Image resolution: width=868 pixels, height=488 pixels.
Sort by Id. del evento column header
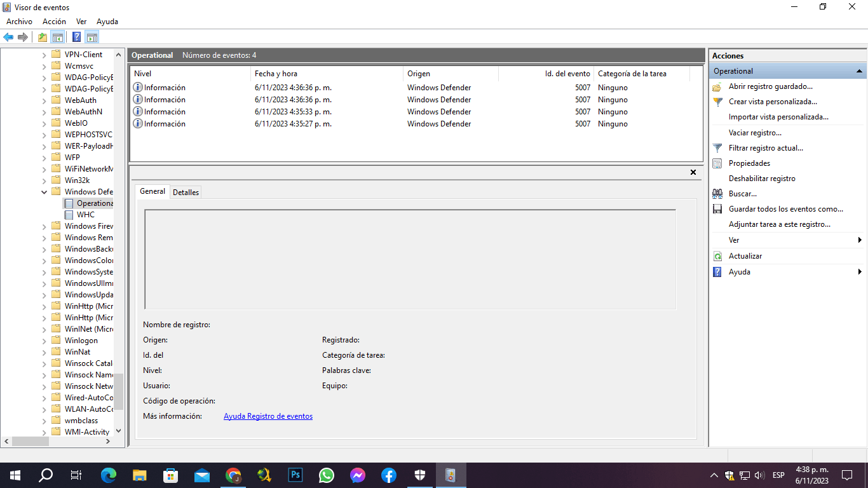tap(546, 74)
